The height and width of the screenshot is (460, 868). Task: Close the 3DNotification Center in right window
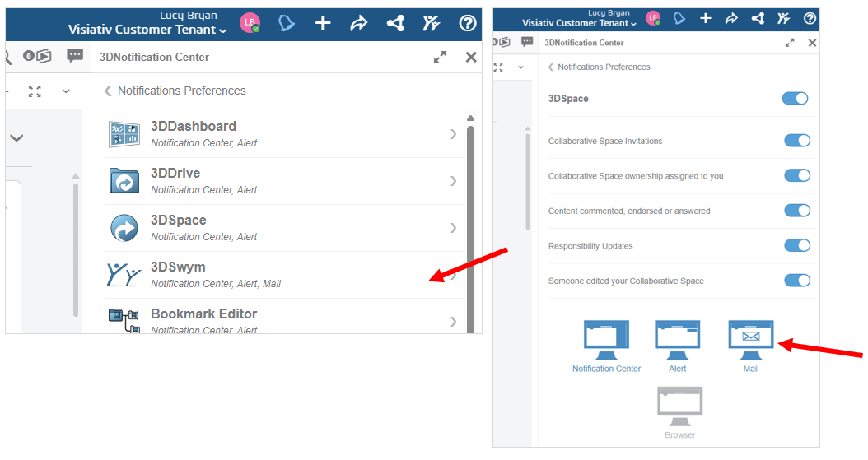coord(812,43)
